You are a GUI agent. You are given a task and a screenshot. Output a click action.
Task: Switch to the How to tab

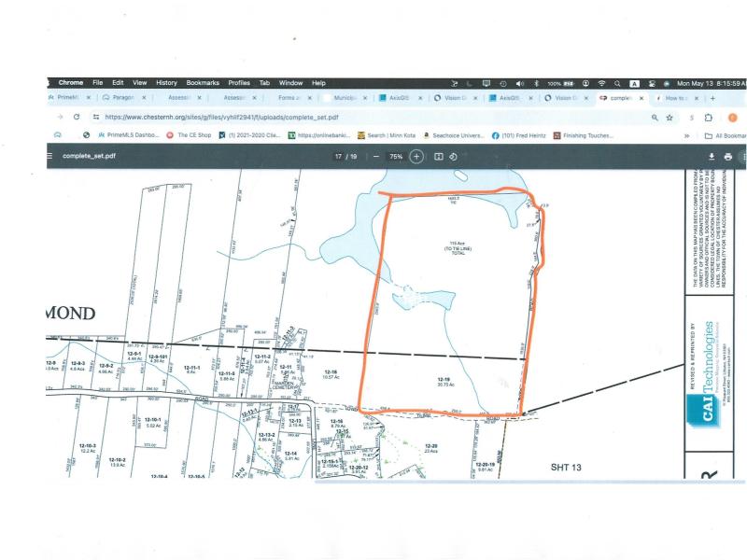675,98
